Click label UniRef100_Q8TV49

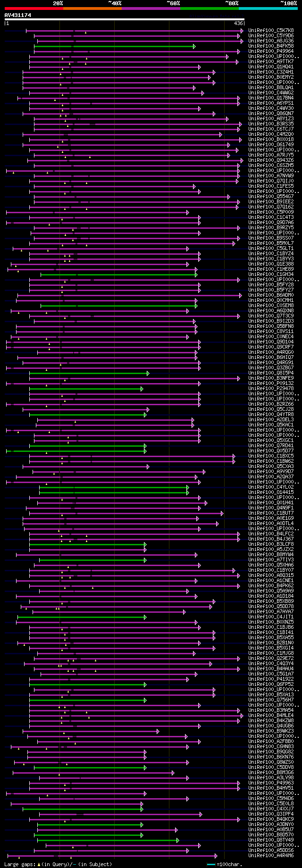(x=271, y=840)
